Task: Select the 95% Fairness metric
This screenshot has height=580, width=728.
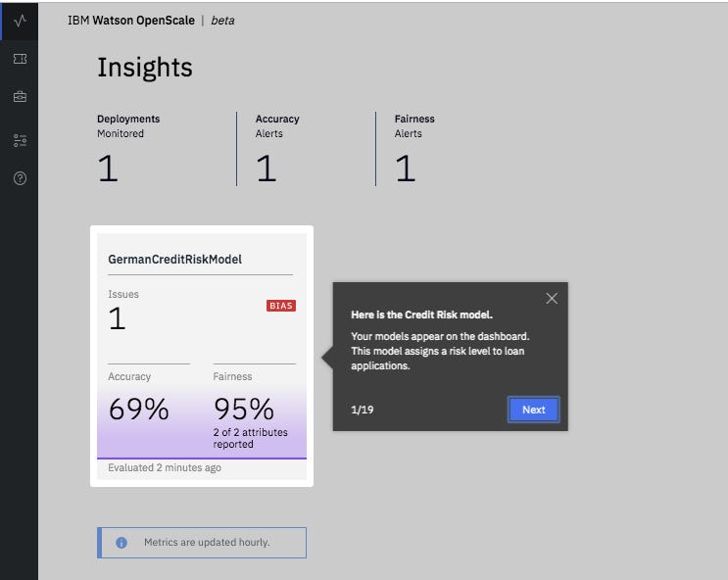Action: click(243, 410)
